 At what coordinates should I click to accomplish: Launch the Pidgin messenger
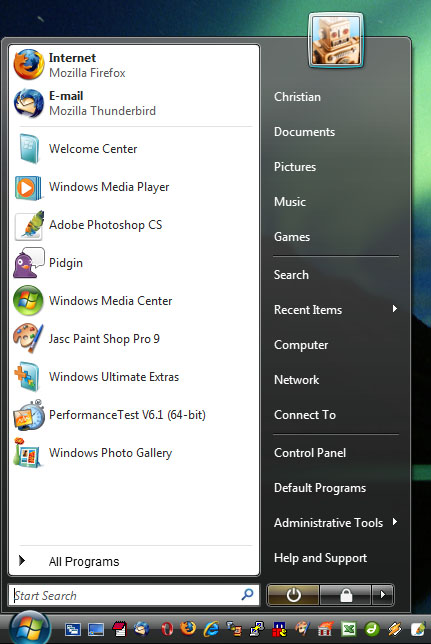tap(134, 263)
